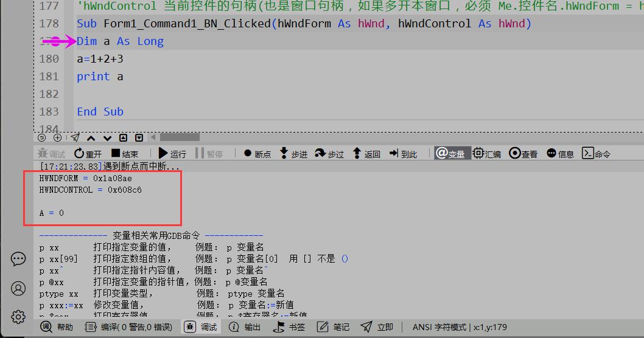This screenshot has height=338, width=644.
Task: Open the 查看 watch view
Action: coord(523,154)
